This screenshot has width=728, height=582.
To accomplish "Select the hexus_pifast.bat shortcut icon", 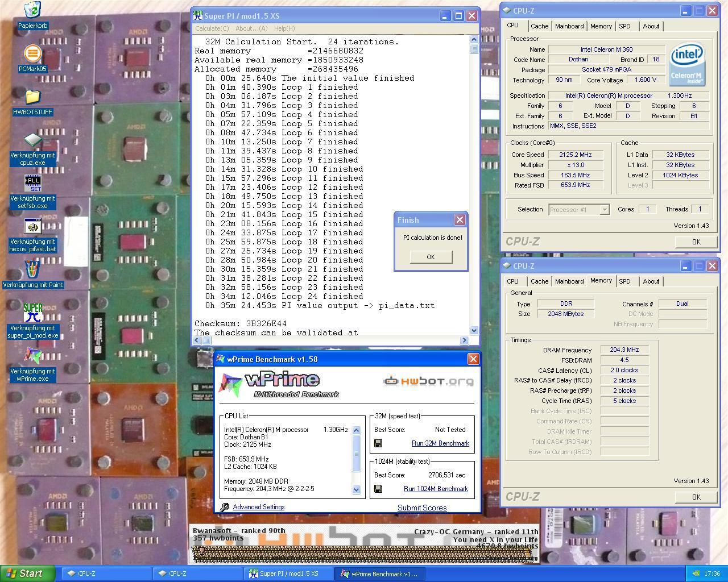I will pos(32,227).
